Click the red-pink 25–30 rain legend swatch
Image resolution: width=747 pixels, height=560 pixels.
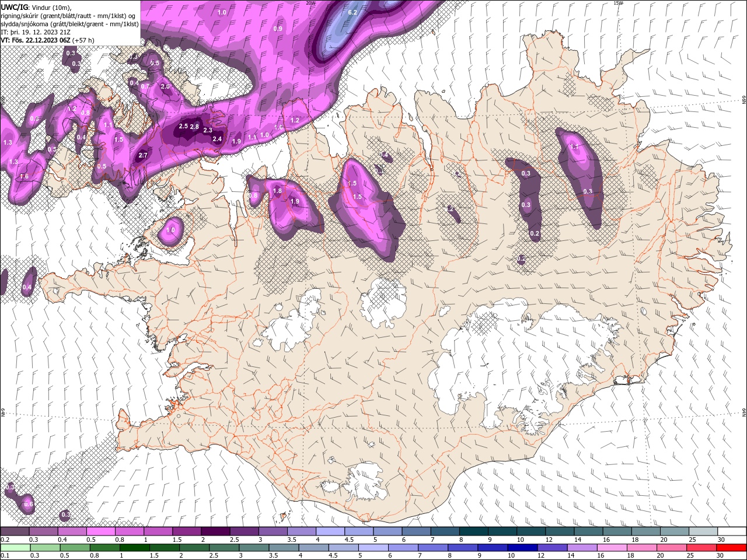click(702, 547)
